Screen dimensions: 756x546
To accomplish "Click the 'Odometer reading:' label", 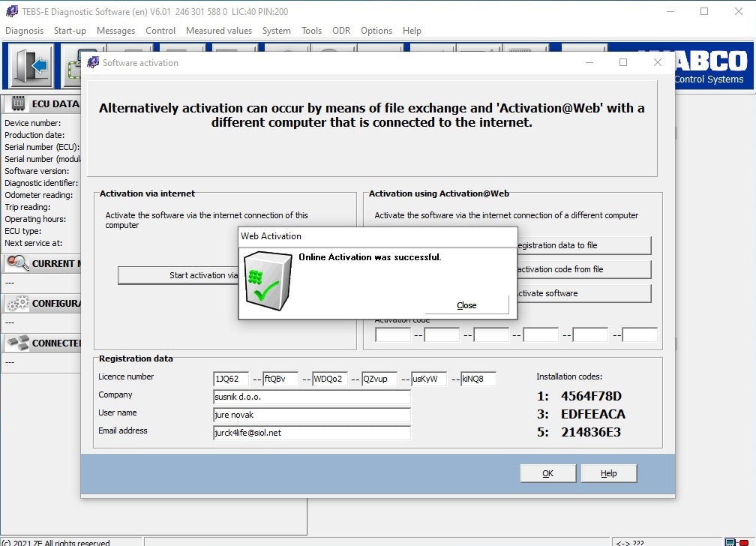I will (x=38, y=195).
